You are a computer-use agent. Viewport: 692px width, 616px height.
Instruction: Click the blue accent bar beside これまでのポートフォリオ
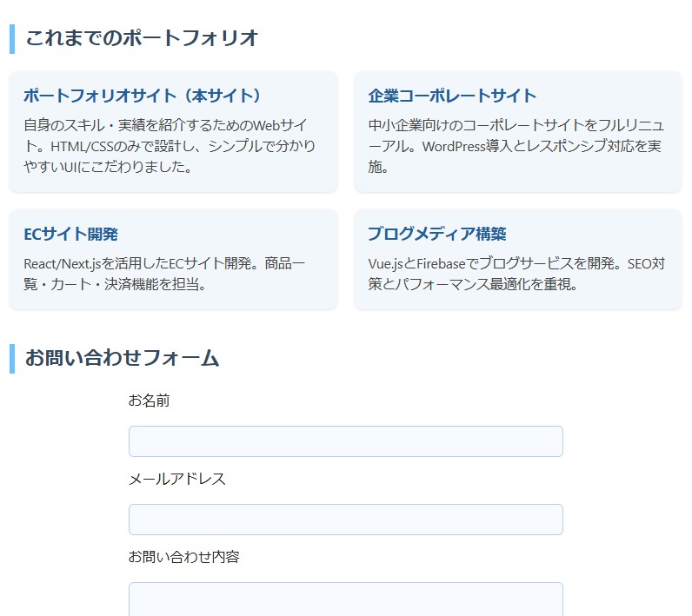tap(12, 39)
